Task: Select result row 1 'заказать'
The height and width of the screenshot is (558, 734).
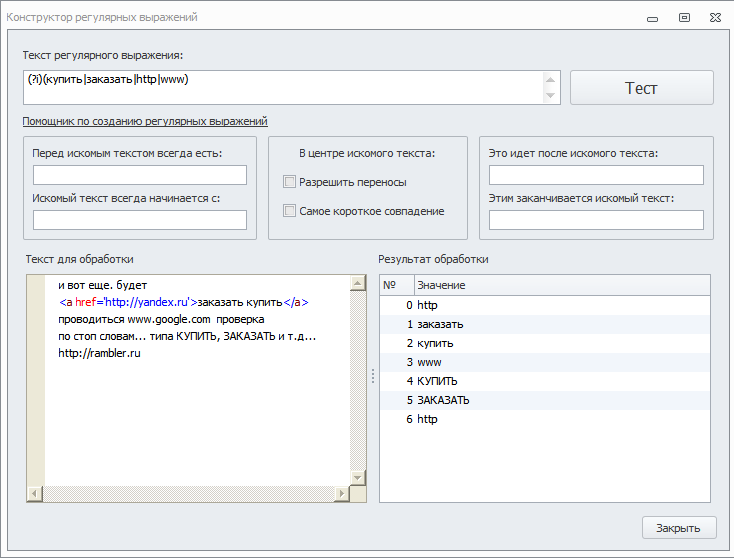Action: click(x=440, y=324)
